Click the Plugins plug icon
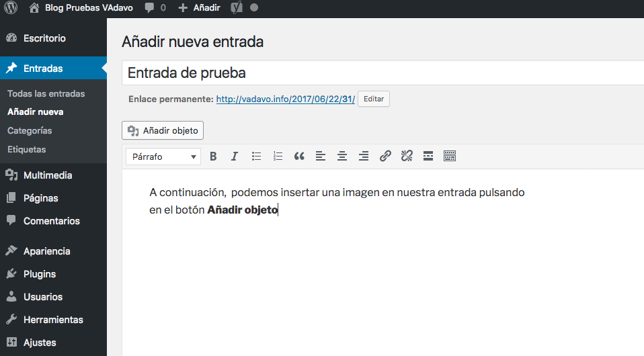Image resolution: width=644 pixels, height=356 pixels. click(x=11, y=274)
